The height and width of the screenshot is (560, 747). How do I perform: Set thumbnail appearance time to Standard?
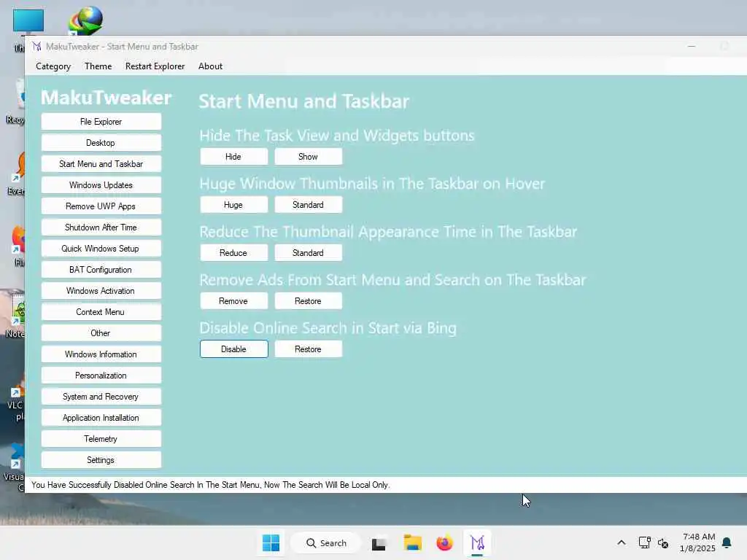click(x=309, y=253)
